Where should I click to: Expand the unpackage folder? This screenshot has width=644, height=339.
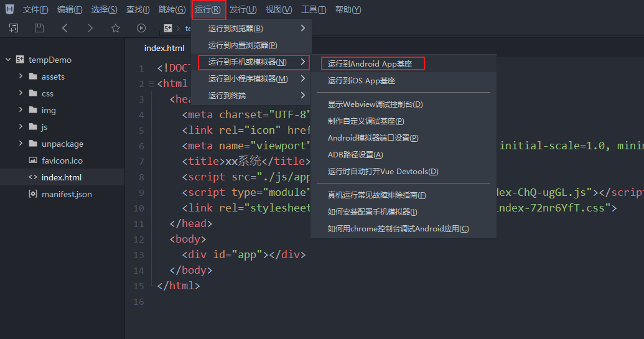(x=21, y=144)
